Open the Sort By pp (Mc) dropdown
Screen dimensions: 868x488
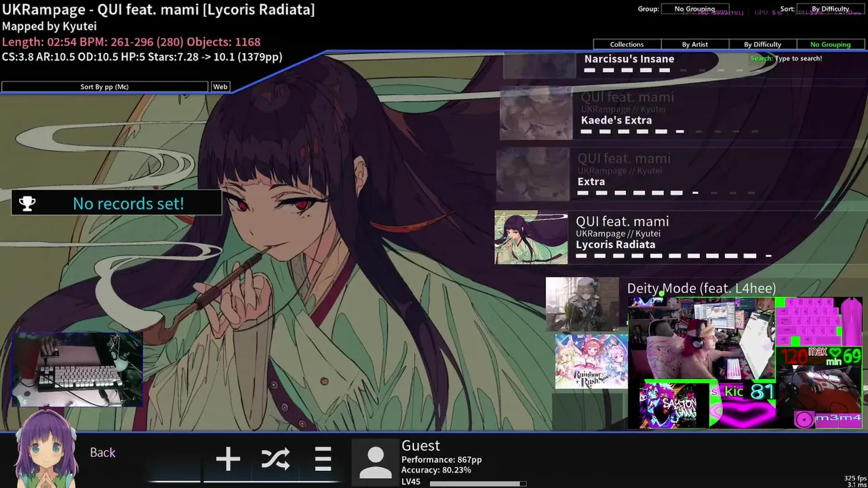point(104,87)
